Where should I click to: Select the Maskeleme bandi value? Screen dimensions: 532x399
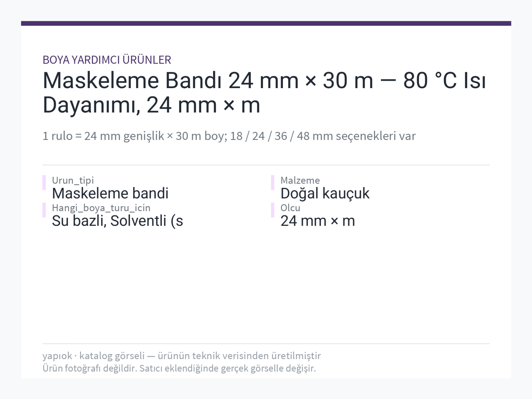coord(110,194)
